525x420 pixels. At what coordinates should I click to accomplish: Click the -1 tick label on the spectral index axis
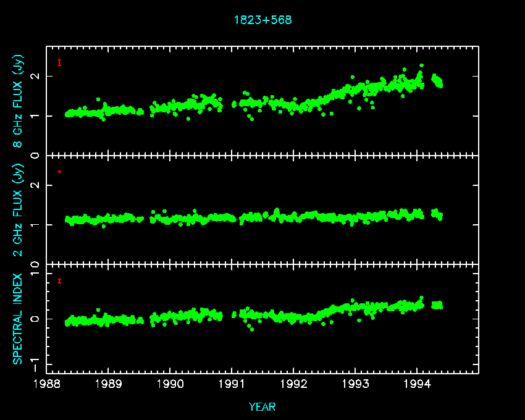(x=35, y=359)
